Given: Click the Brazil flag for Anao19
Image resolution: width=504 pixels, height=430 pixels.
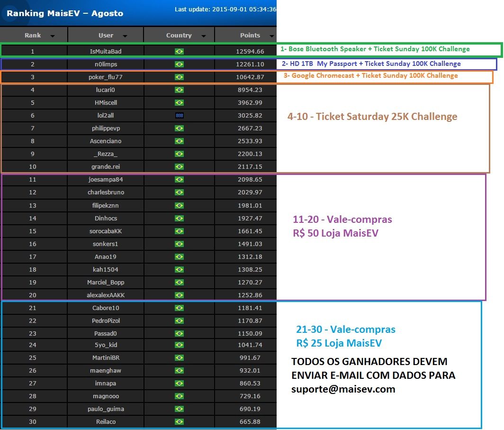Looking at the screenshot, I should coord(179,256).
